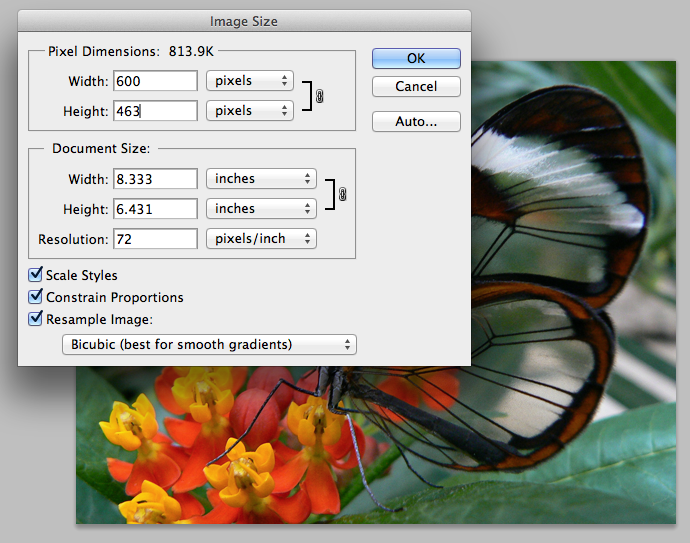This screenshot has width=690, height=543.
Task: Expand the document Height inches dropdown
Action: (260, 209)
